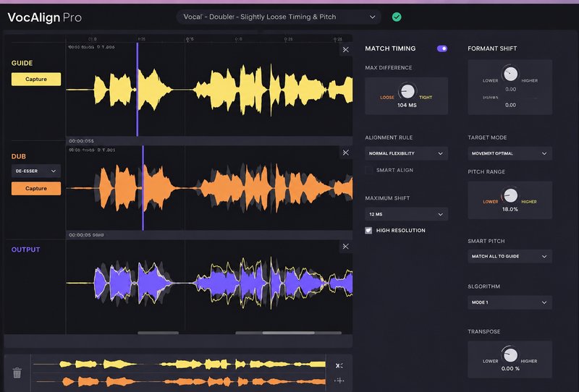Click the VocAlign Pro logo

[45, 17]
